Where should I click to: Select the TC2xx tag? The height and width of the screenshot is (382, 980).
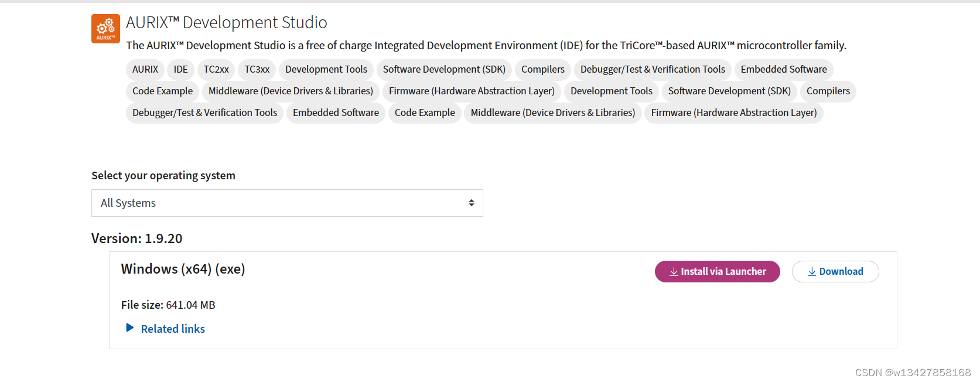click(216, 69)
